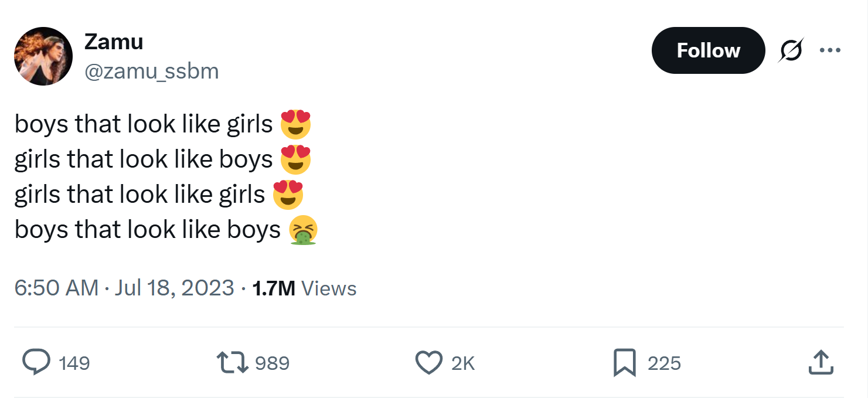Open the 1.7M Views analytics
The image size is (868, 398).
click(304, 288)
